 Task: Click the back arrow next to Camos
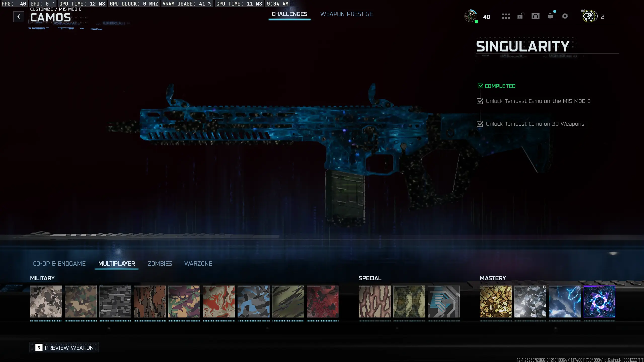pyautogui.click(x=19, y=17)
